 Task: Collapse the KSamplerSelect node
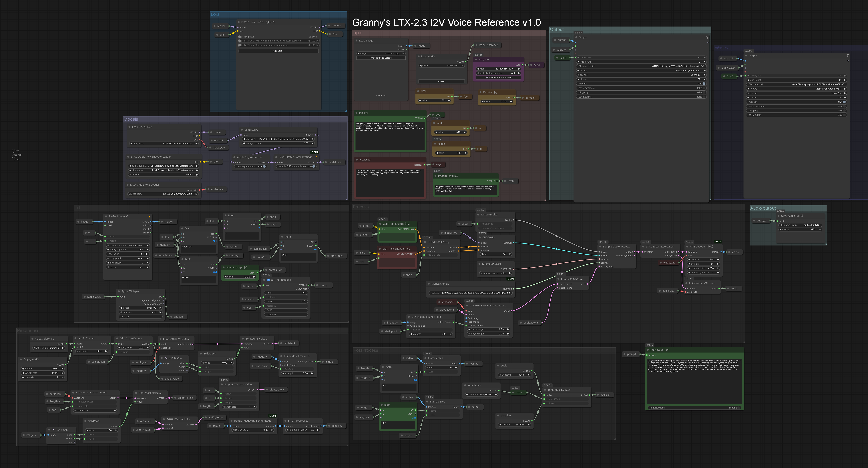[479, 264]
